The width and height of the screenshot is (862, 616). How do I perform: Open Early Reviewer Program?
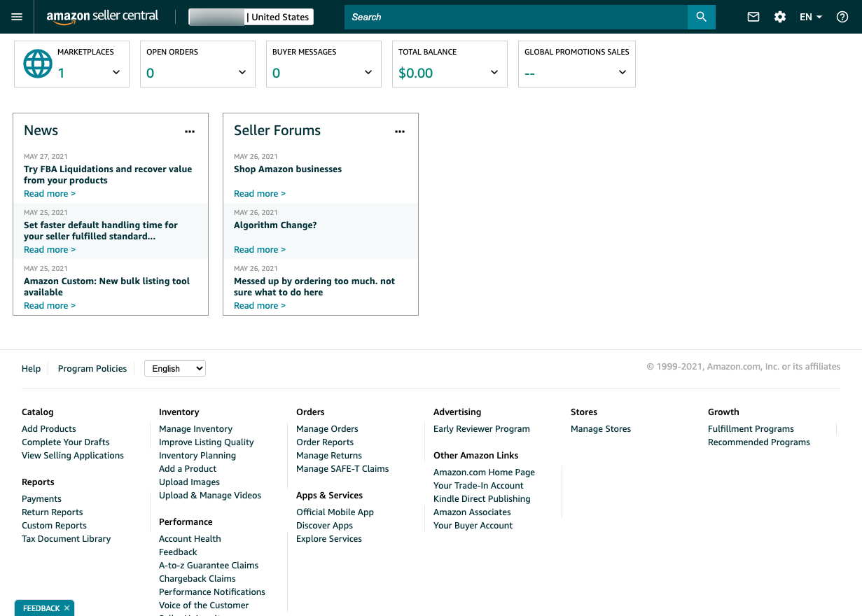(x=482, y=428)
